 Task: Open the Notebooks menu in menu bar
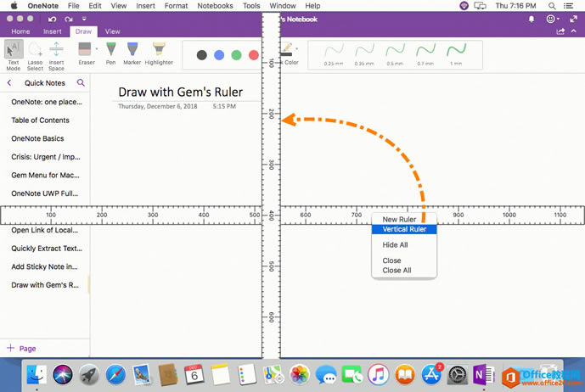(x=215, y=6)
